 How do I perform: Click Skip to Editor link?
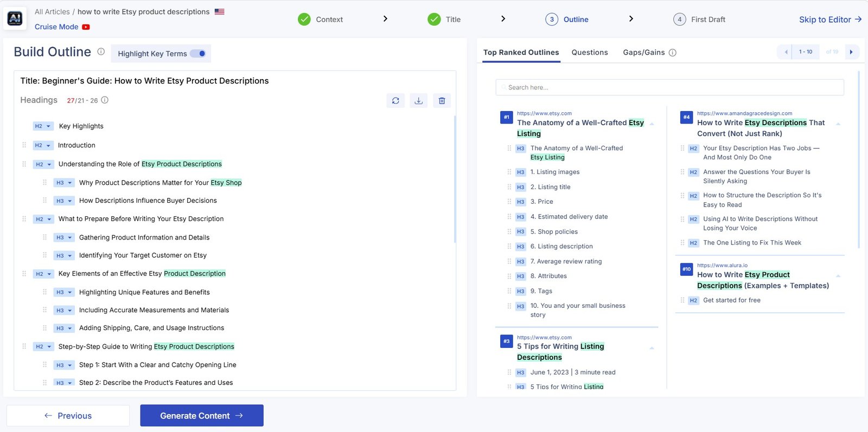(x=830, y=20)
